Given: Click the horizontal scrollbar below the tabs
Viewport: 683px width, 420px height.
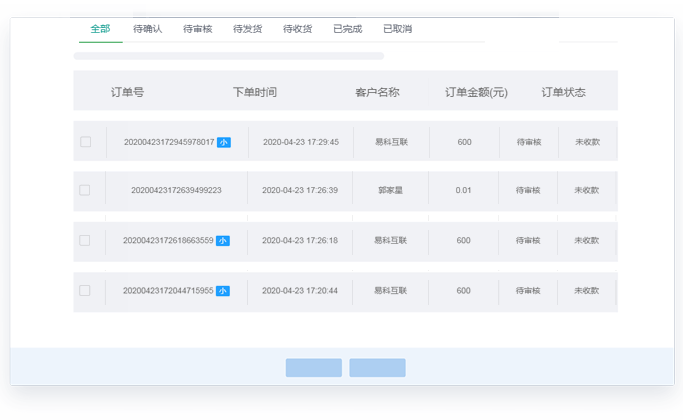Looking at the screenshot, I should pos(229,56).
